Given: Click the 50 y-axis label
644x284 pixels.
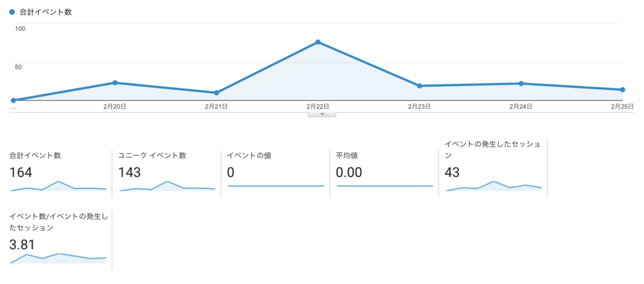Looking at the screenshot, I should (18, 67).
